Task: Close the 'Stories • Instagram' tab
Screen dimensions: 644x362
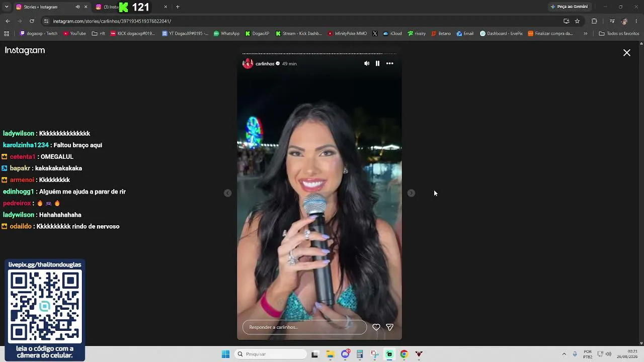Action: pyautogui.click(x=86, y=7)
